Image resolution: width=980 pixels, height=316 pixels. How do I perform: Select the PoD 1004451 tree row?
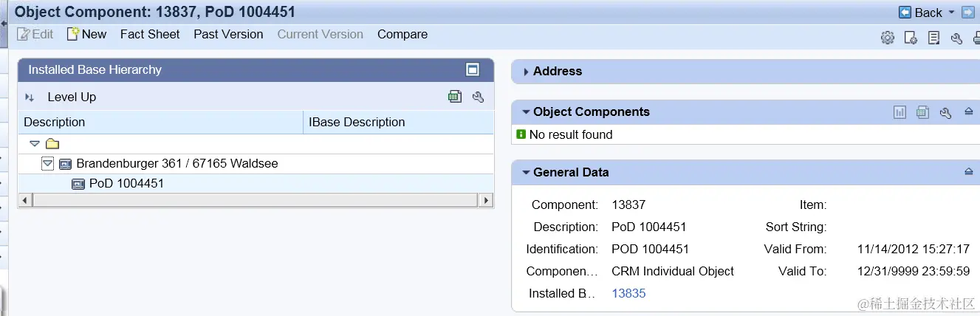256,184
